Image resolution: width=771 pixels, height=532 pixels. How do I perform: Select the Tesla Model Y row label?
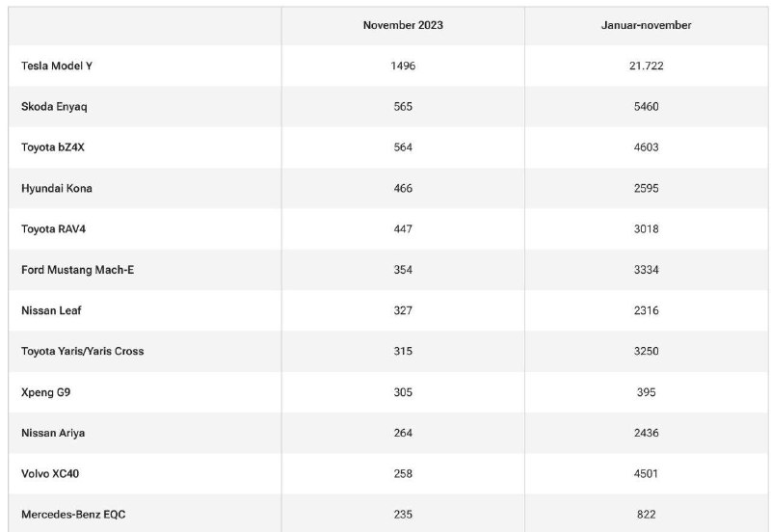point(57,66)
